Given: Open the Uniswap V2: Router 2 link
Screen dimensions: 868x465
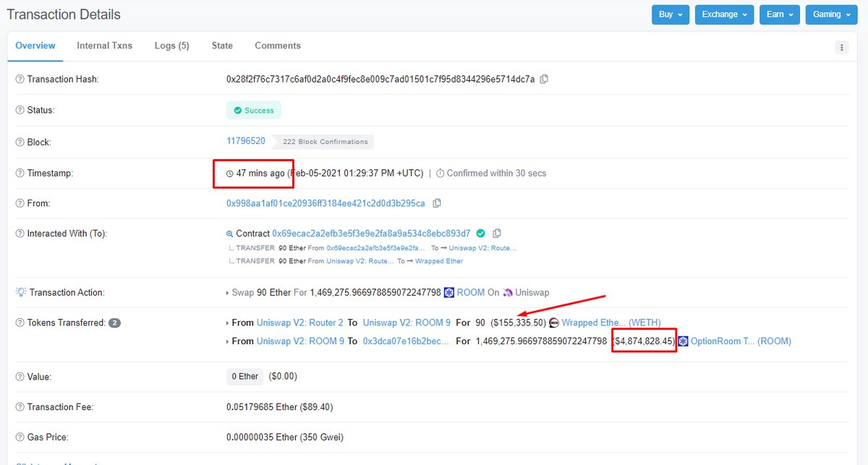Looking at the screenshot, I should (300, 323).
